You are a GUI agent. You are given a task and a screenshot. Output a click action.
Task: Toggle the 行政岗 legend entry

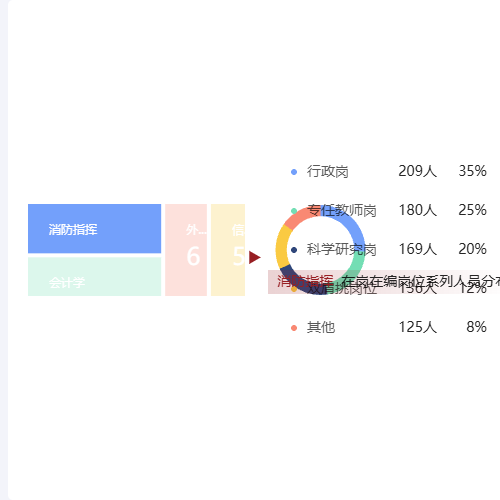point(388,171)
